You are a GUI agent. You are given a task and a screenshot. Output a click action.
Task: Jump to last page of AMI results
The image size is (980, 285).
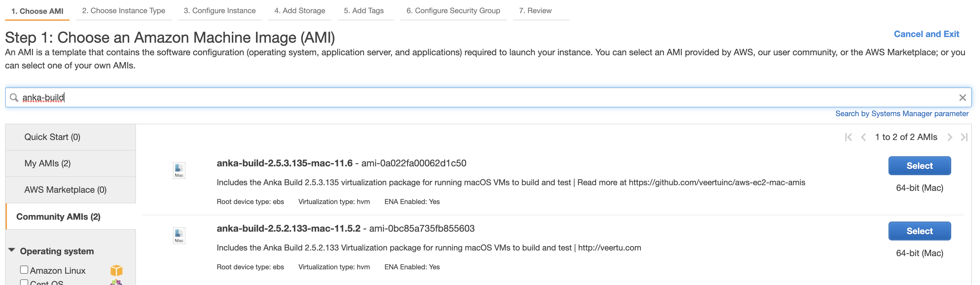(x=964, y=137)
